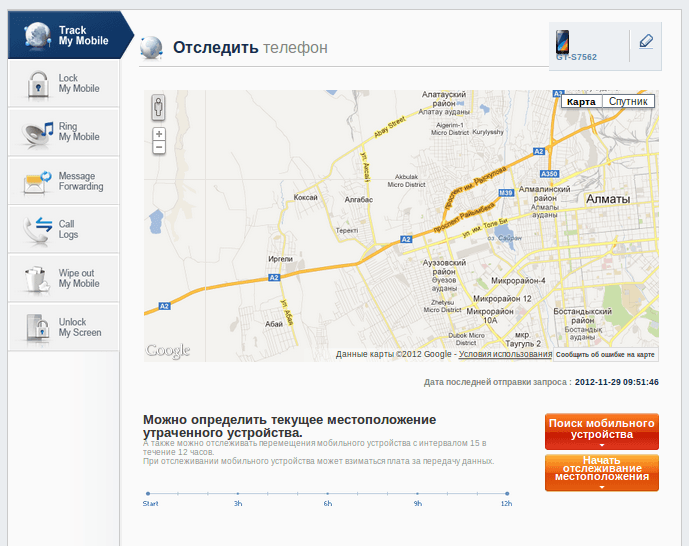Click the Коксай label on map
Screen dimensions: 689x546
(x=305, y=197)
